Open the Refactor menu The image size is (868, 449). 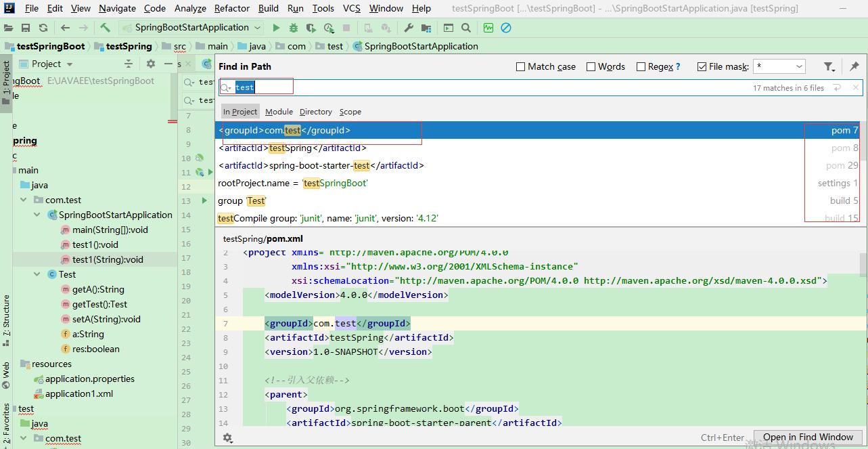point(232,8)
